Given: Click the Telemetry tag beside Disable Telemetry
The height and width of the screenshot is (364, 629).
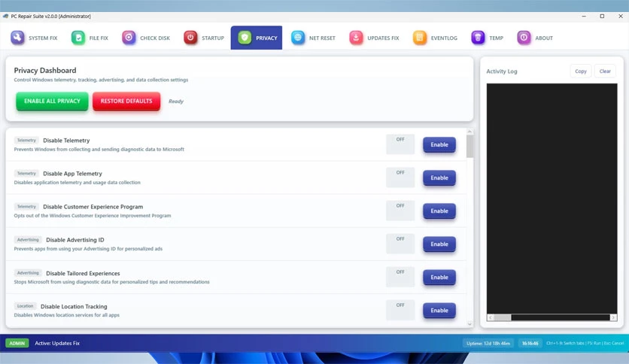Looking at the screenshot, I should (26, 141).
